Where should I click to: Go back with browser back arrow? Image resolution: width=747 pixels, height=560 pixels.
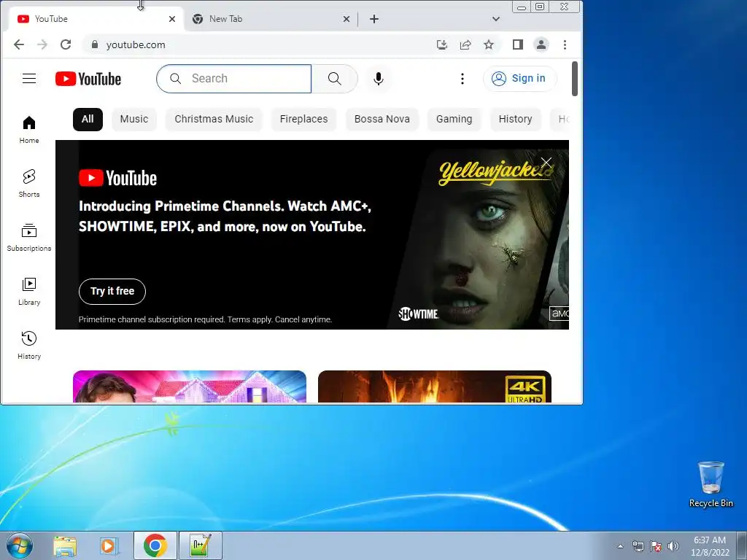[18, 44]
